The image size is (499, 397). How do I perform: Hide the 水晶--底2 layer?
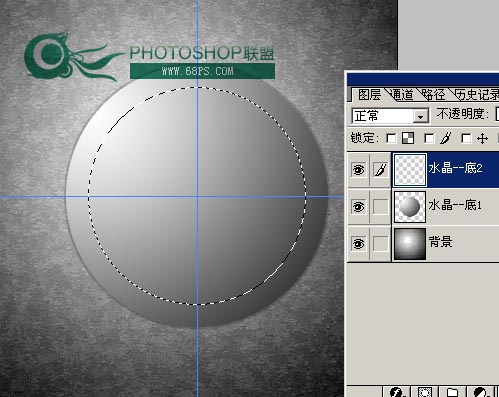click(358, 170)
